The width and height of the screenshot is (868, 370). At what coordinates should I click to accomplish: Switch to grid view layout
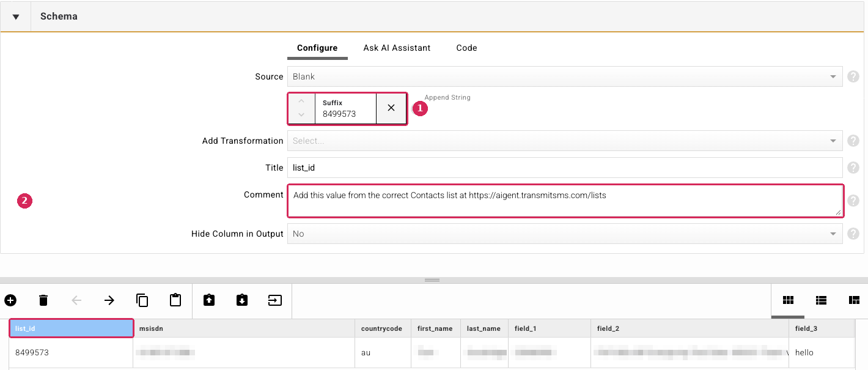coord(788,300)
